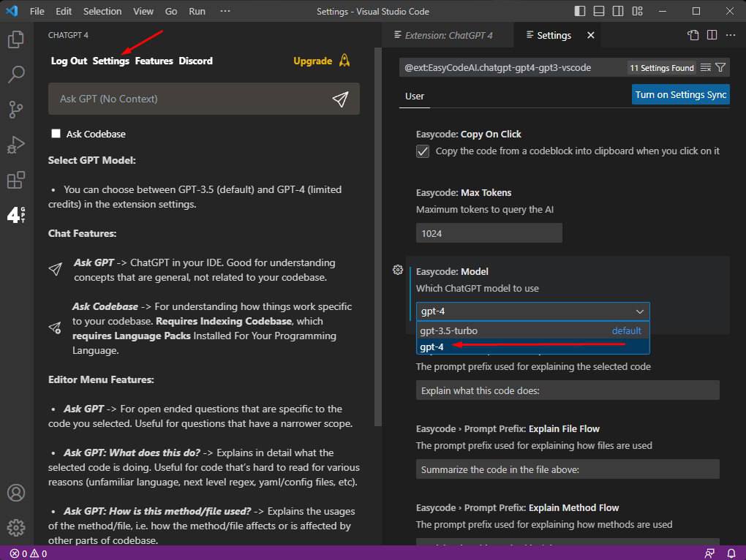Image resolution: width=746 pixels, height=560 pixels.
Task: Open the Run and Debug view
Action: pyautogui.click(x=16, y=145)
